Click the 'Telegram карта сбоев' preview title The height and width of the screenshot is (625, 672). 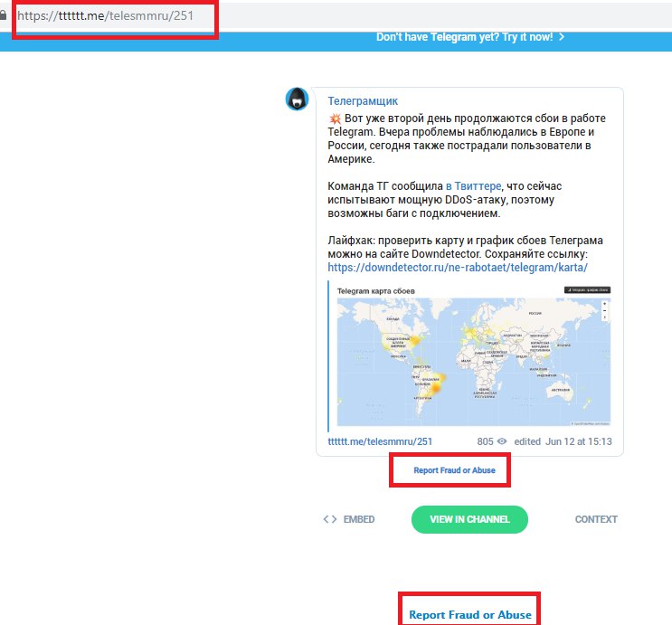click(376, 291)
